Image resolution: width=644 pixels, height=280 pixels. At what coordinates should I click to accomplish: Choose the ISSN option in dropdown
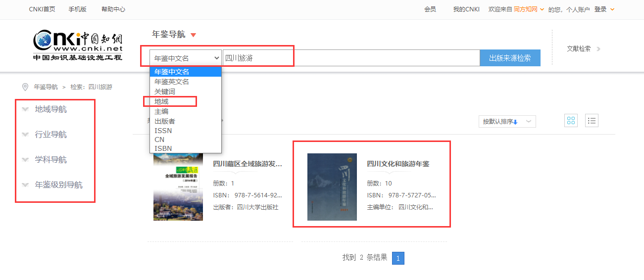[x=163, y=131]
